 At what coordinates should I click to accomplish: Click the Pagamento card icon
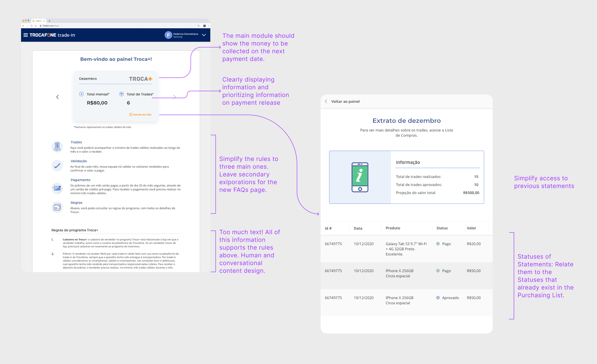[x=57, y=188]
